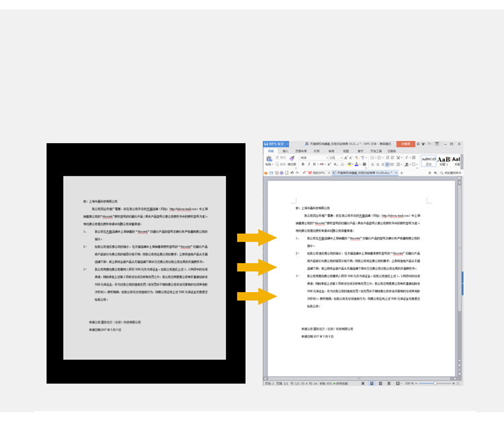504x421 pixels.
Task: Select the Format Painter brush icon
Action: click(x=292, y=158)
